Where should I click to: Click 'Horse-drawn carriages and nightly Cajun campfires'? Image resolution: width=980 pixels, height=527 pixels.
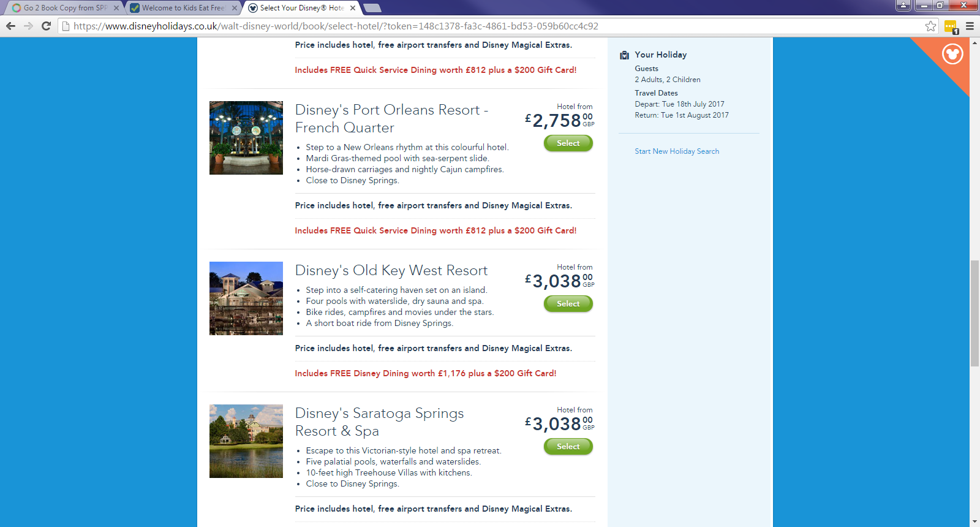pyautogui.click(x=405, y=169)
